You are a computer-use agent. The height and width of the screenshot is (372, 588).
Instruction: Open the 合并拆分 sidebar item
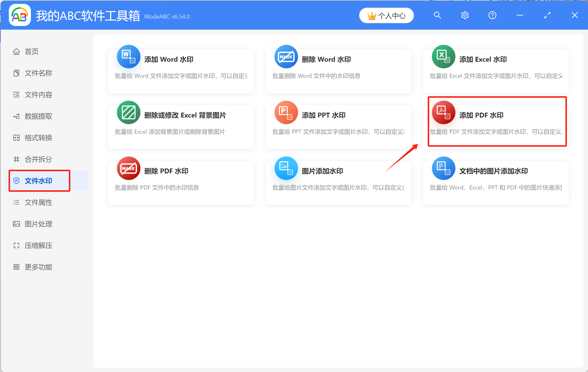pos(38,159)
